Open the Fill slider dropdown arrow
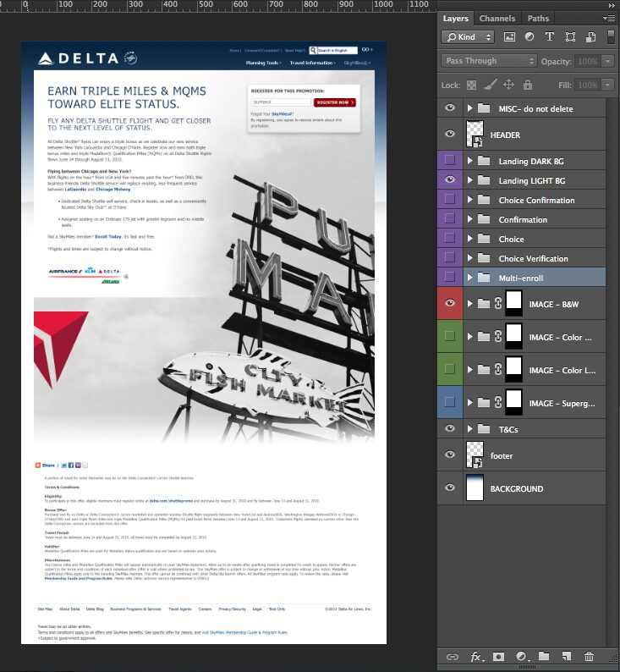 [607, 85]
